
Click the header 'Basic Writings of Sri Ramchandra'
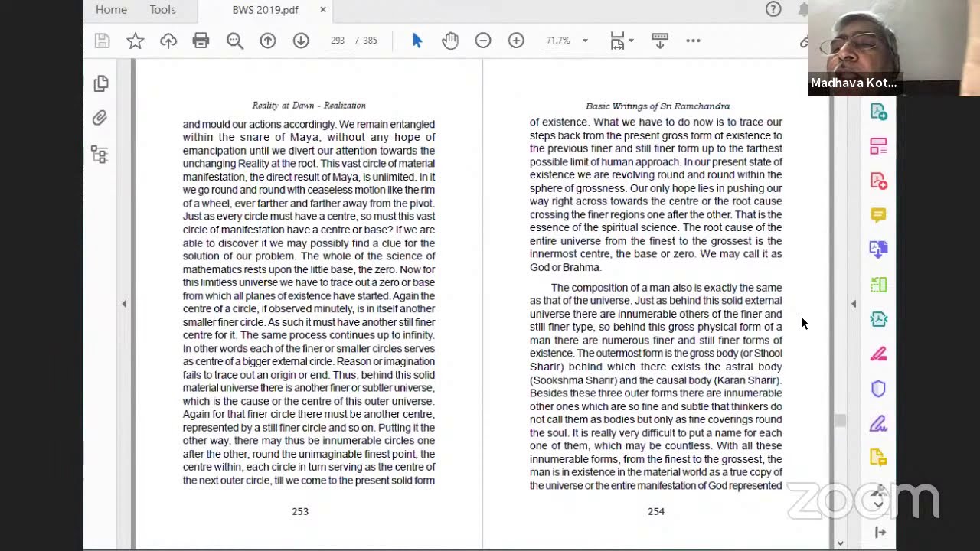(x=658, y=106)
